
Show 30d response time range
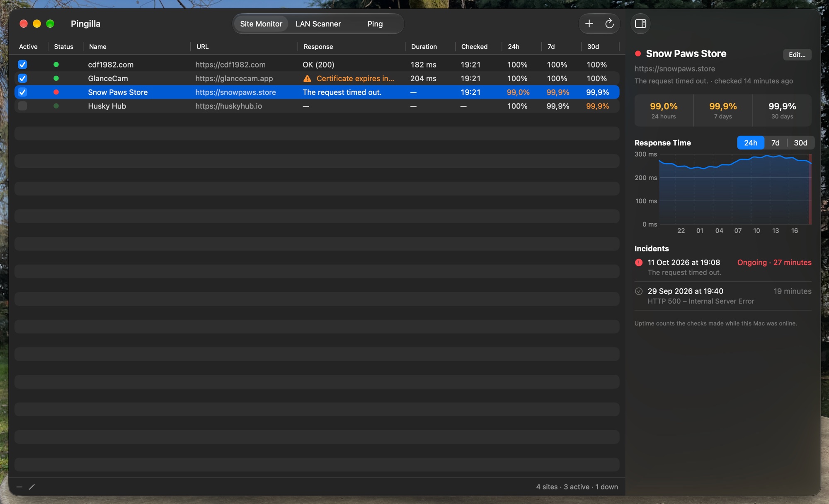point(800,143)
